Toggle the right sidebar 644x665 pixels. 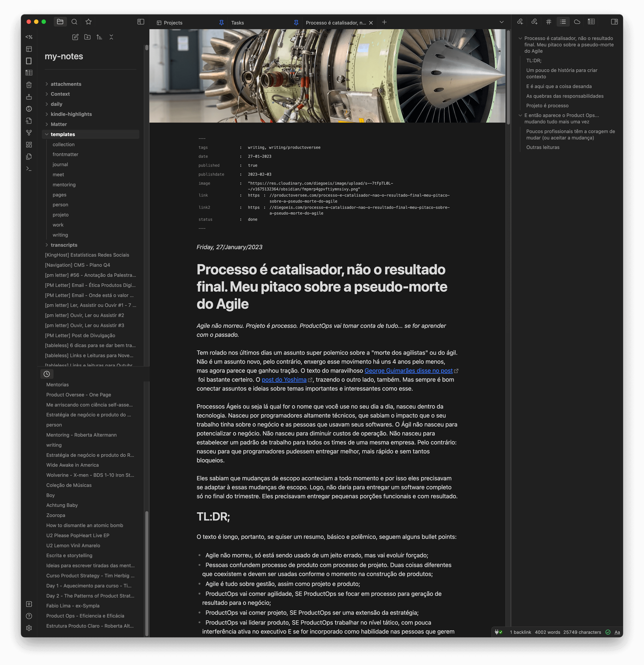[614, 22]
